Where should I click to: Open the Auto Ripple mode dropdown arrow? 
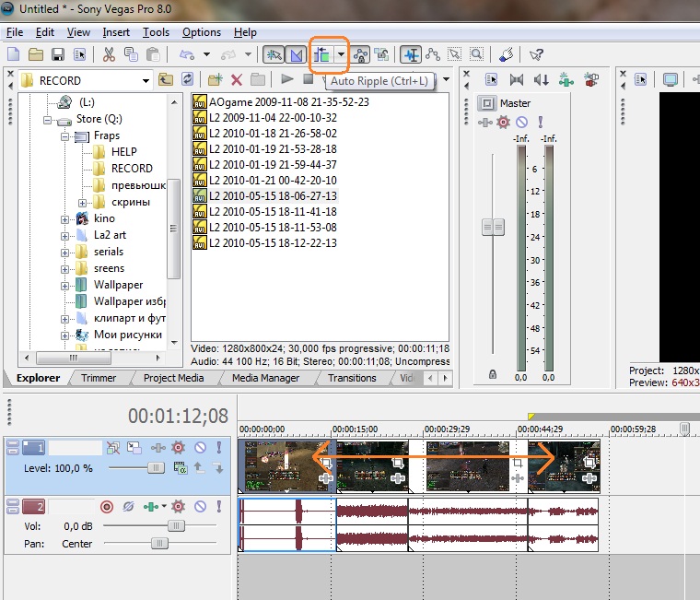coord(342,55)
